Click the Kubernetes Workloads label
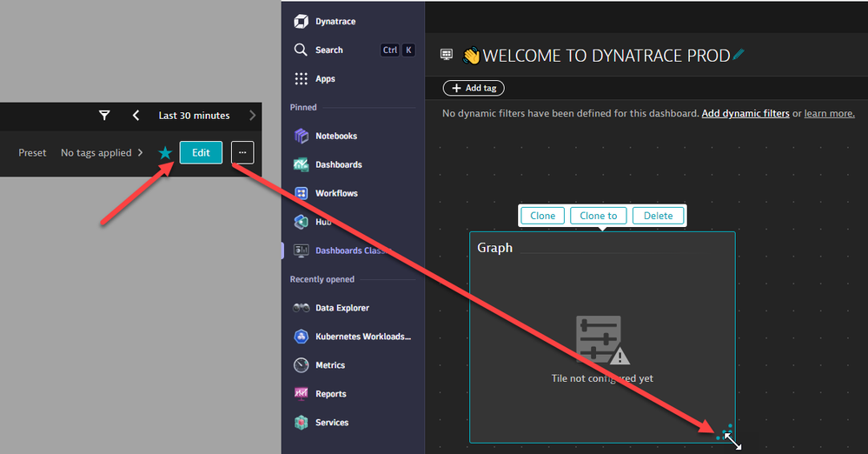 (x=363, y=337)
